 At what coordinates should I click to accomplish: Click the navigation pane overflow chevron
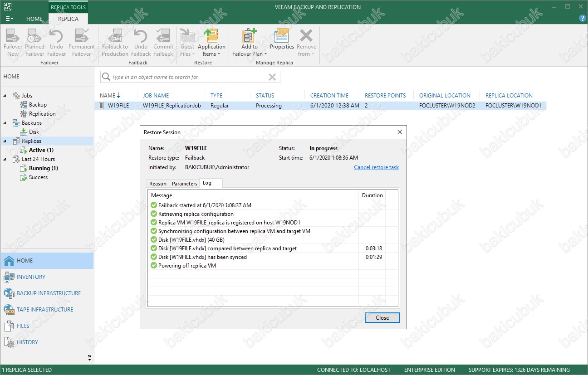click(x=89, y=357)
